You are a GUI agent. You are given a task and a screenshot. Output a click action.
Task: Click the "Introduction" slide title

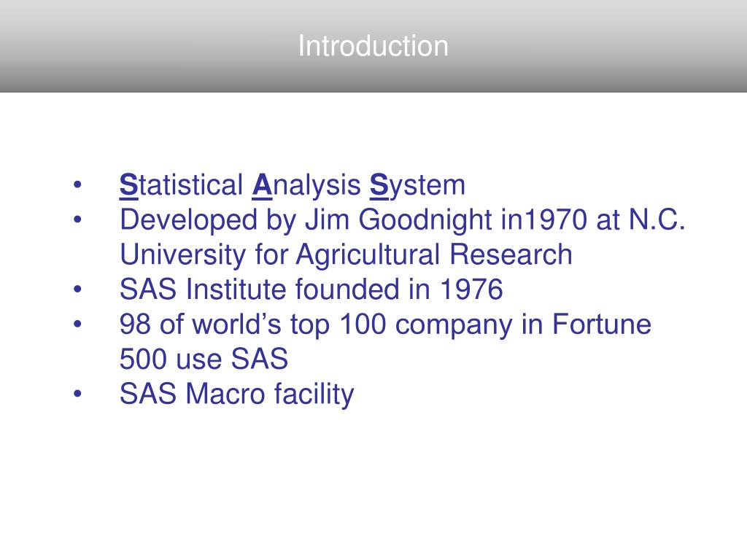373,46
